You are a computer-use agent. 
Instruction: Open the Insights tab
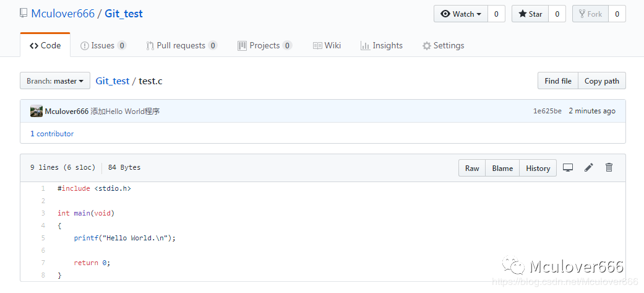[x=382, y=45]
